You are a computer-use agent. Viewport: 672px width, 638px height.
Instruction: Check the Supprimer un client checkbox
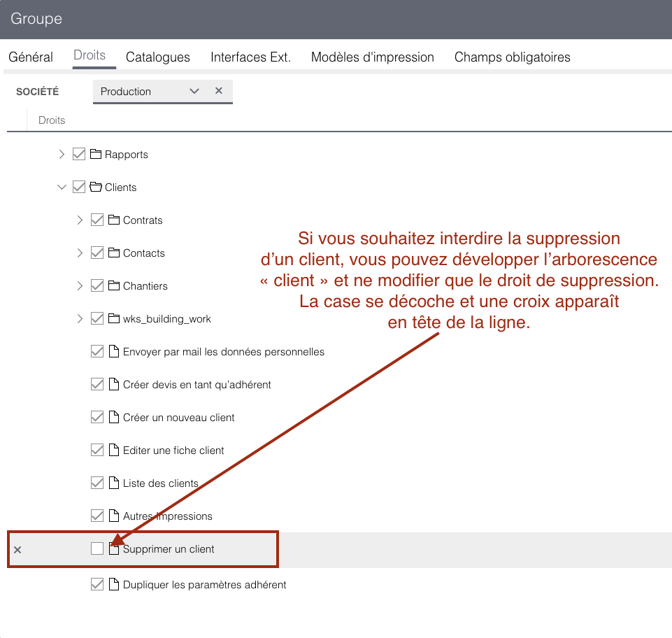(97, 548)
